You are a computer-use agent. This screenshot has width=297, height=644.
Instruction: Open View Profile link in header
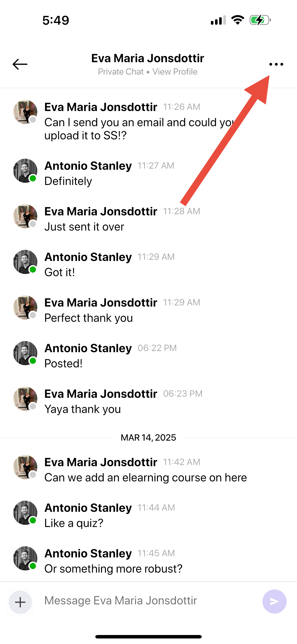175,72
